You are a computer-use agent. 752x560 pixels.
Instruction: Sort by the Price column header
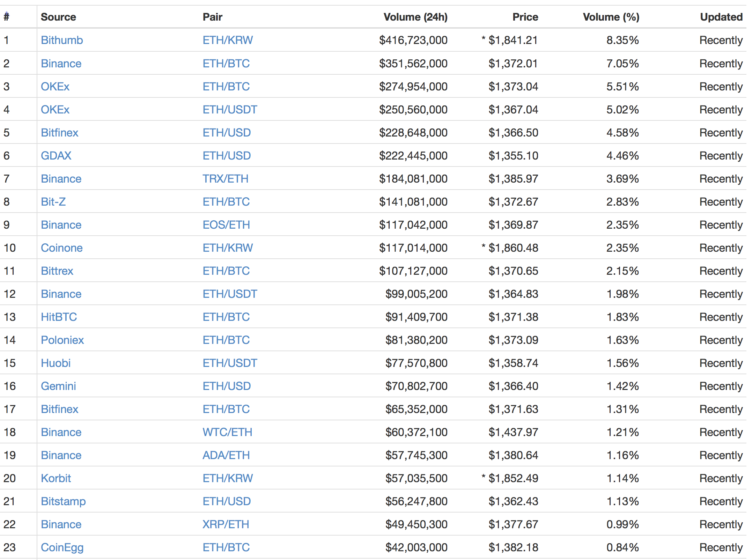pos(525,17)
